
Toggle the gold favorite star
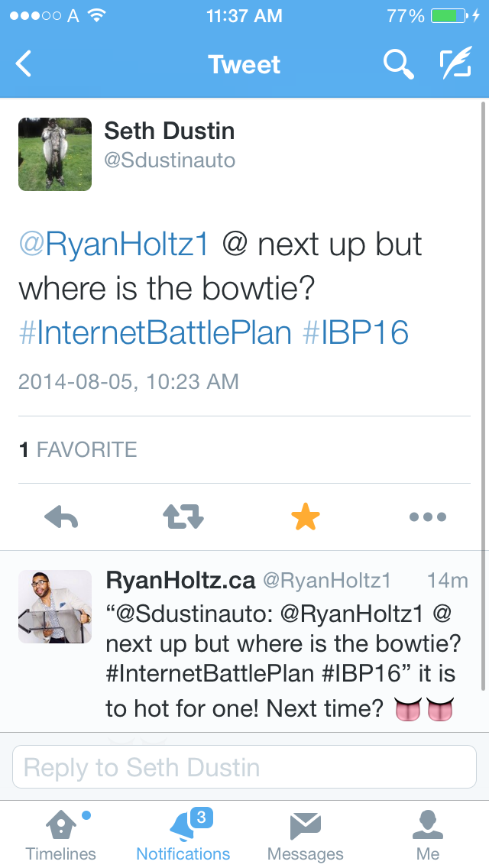click(x=306, y=518)
